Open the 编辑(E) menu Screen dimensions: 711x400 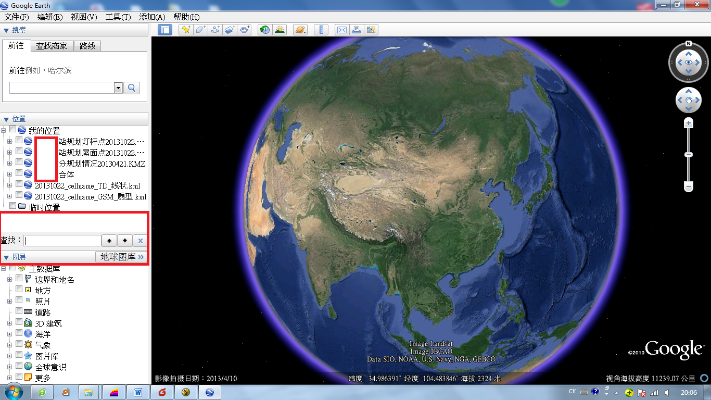[x=49, y=17]
